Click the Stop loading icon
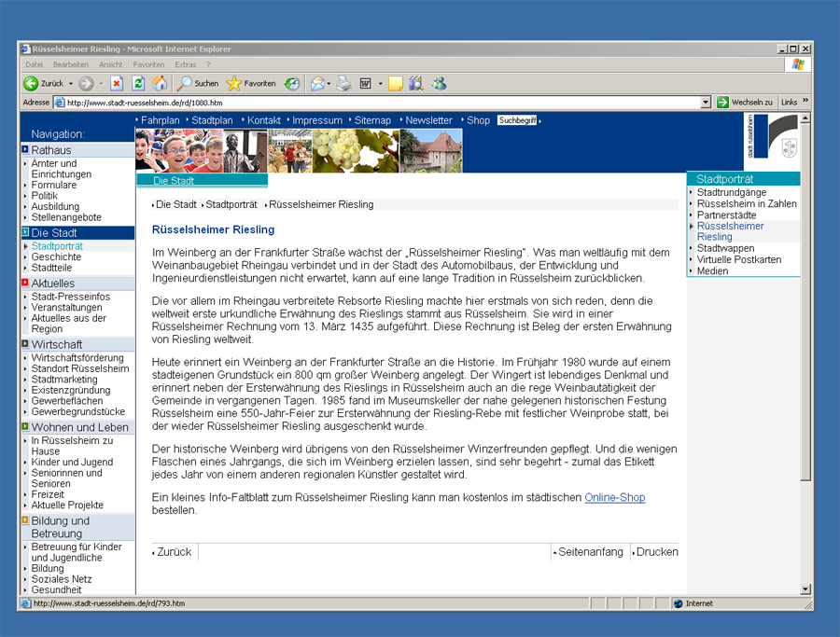The width and height of the screenshot is (840, 637). pyautogui.click(x=117, y=84)
